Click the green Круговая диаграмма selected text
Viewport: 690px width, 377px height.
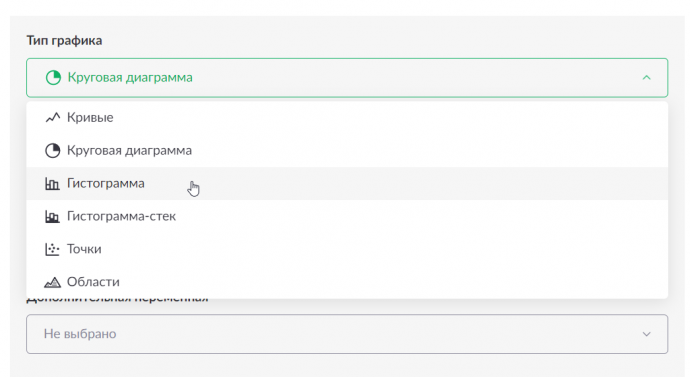130,77
